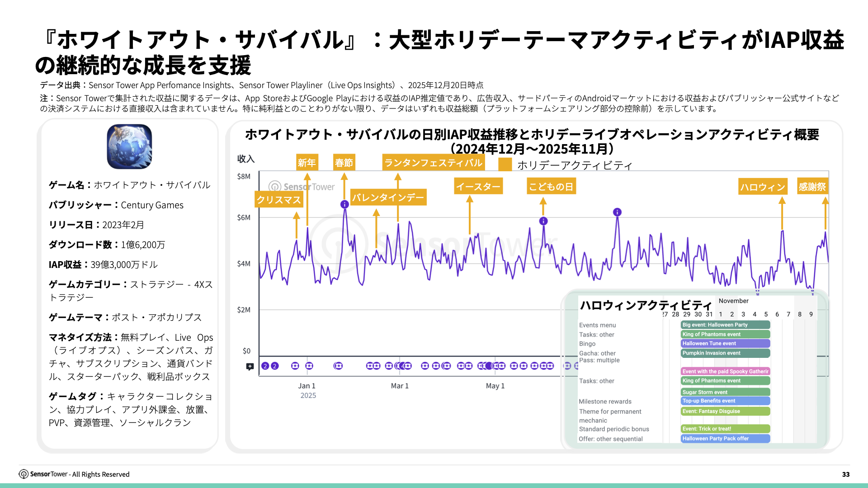Click the star event marker just after Jan 1
Image resolution: width=868 pixels, height=488 pixels.
tap(309, 366)
